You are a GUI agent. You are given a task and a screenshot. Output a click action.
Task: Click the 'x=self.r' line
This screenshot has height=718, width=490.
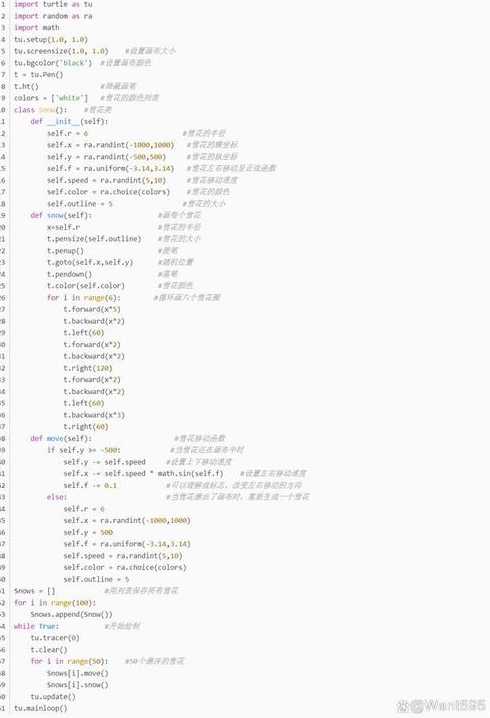pos(63,227)
